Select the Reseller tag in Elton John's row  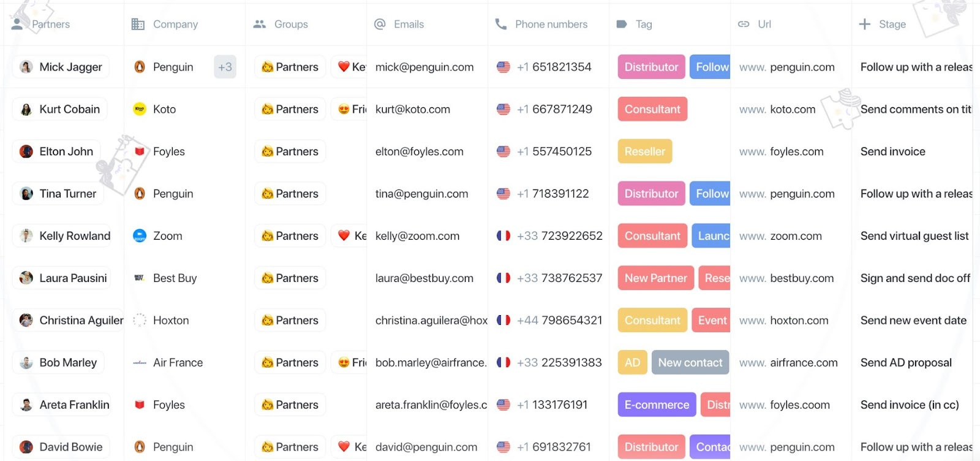pos(645,151)
